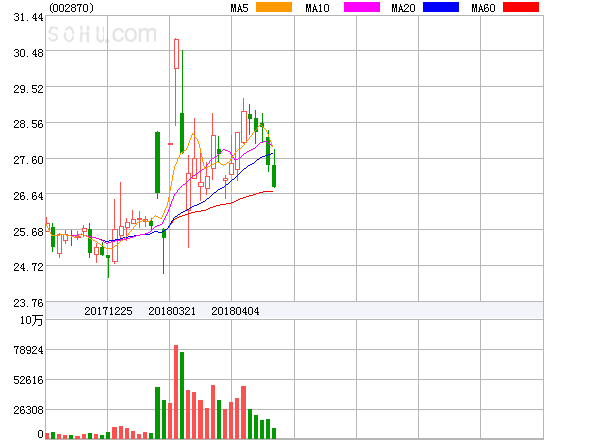Click the 20171225 date label
600x440 pixels.
pyautogui.click(x=108, y=311)
